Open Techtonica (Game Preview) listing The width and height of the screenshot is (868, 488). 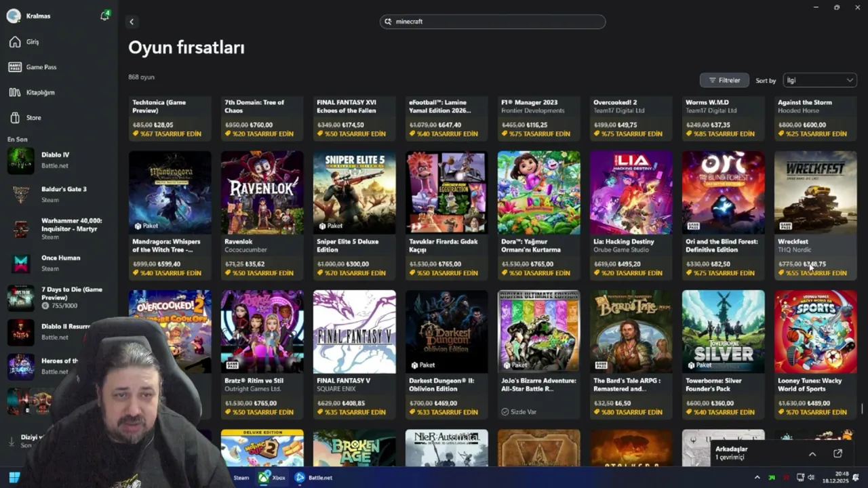click(x=170, y=119)
